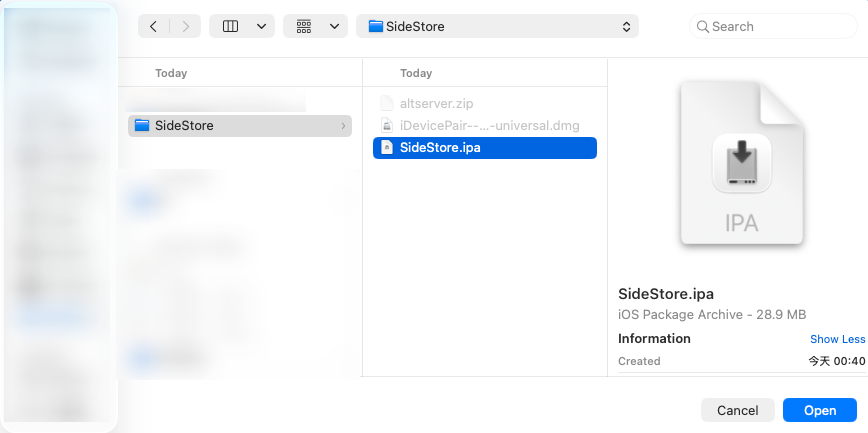Click the iOS Package Archive size text
868x433 pixels.
point(712,315)
